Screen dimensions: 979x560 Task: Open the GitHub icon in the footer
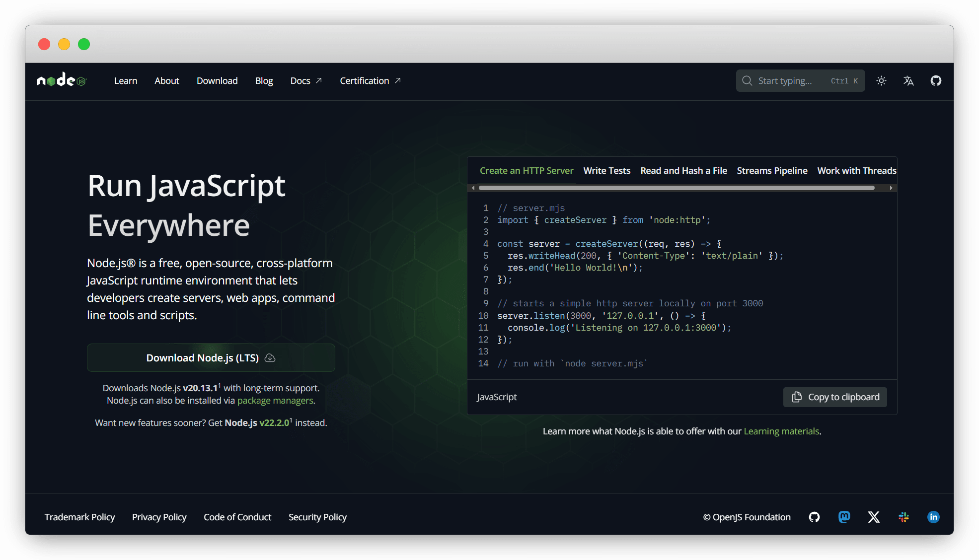[x=814, y=517]
